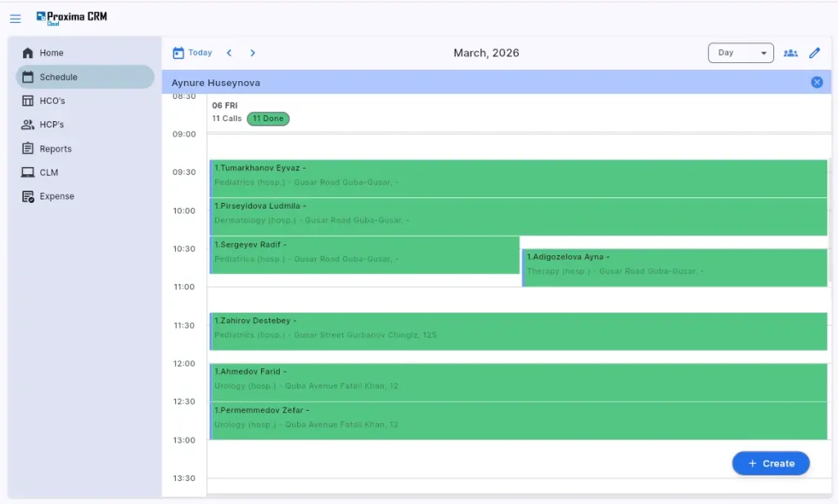838x504 pixels.
Task: Open HCP's section
Action: click(85, 124)
